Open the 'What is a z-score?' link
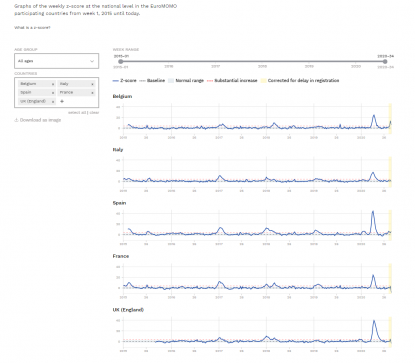 (x=32, y=28)
